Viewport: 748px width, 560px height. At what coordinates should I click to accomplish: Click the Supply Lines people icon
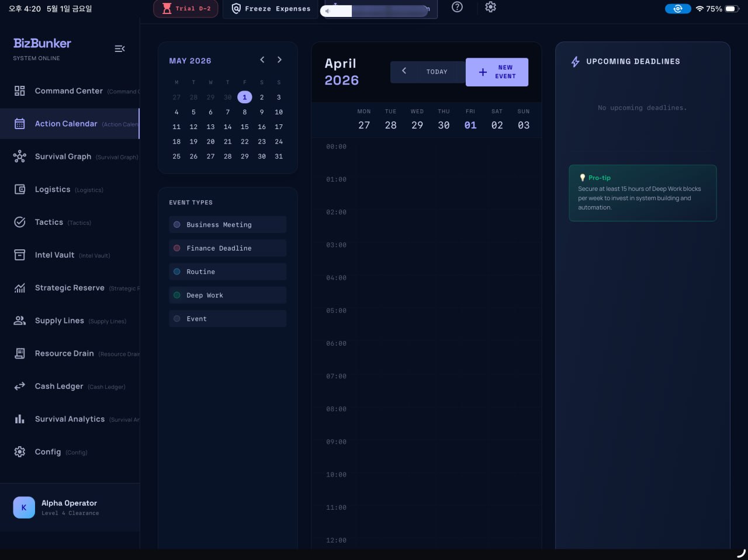(20, 321)
